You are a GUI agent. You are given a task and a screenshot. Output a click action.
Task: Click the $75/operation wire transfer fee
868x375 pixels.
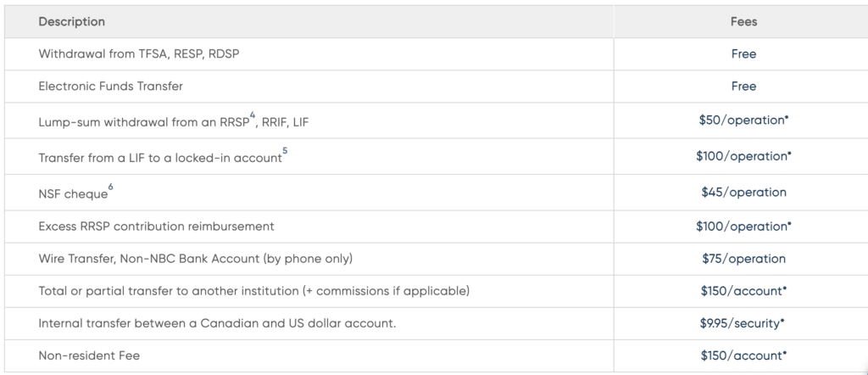click(x=743, y=259)
